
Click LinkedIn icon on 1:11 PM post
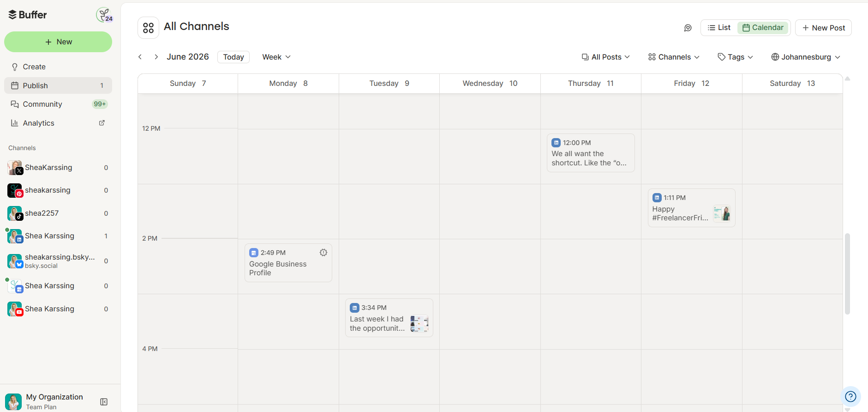coord(657,198)
